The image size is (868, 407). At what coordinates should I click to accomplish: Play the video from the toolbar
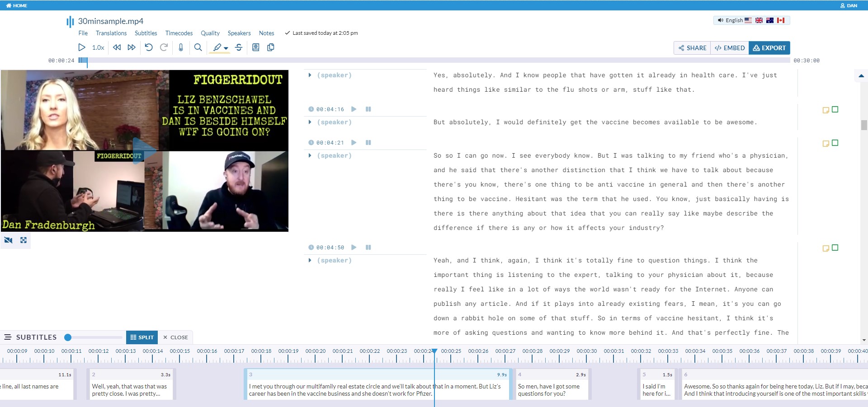point(82,47)
